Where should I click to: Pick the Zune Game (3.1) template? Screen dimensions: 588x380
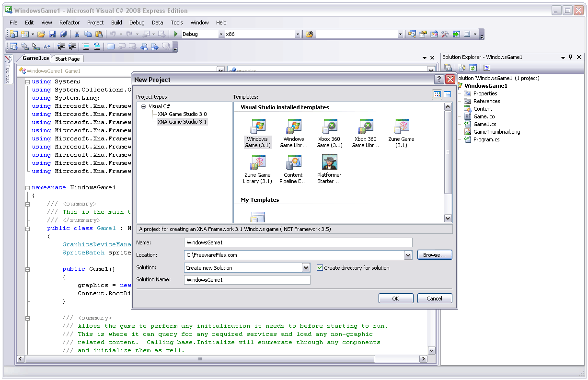click(x=401, y=134)
